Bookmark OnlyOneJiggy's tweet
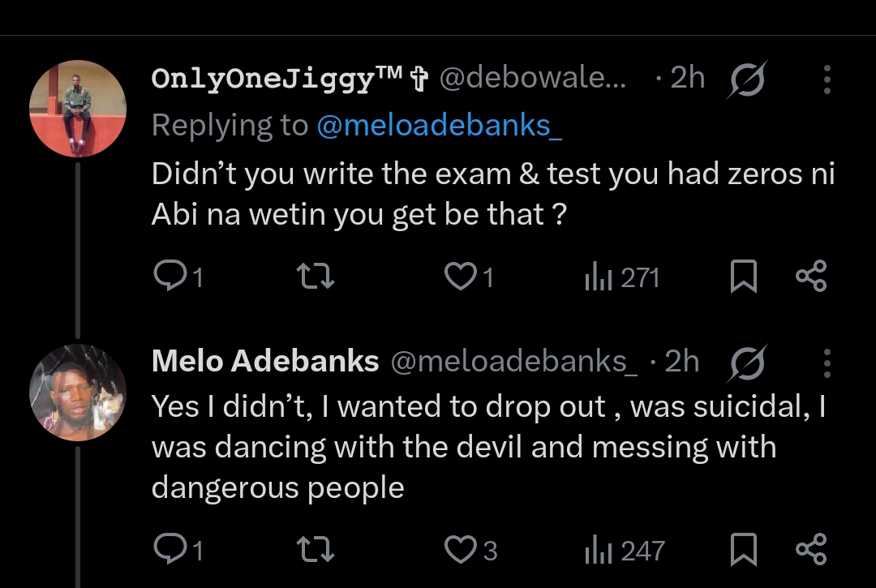876x588 pixels. 744,278
